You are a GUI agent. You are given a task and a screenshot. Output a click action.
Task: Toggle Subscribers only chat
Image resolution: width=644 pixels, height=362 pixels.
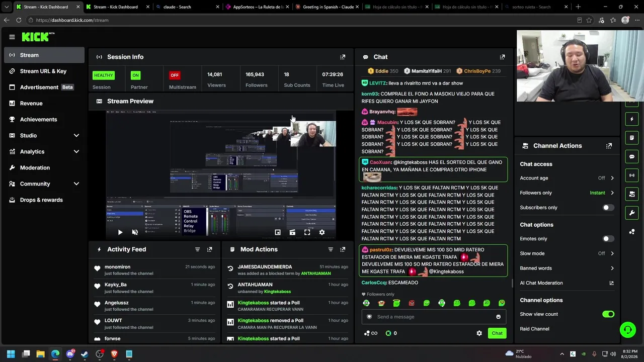[x=608, y=208]
